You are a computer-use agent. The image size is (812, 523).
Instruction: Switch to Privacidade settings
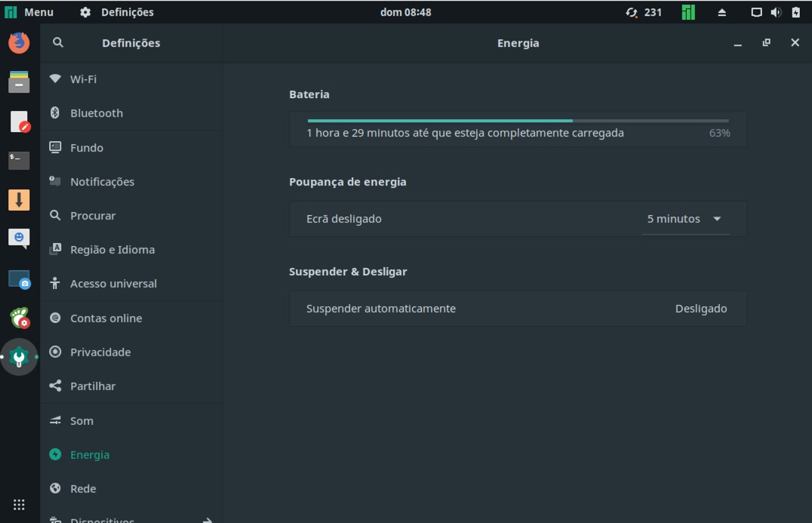(x=100, y=352)
